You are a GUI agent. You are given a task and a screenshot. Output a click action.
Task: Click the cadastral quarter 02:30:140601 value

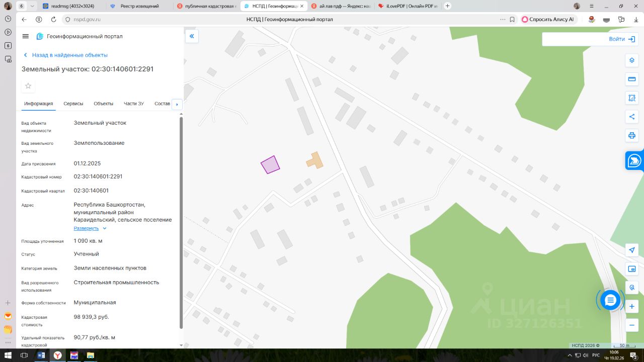(91, 191)
